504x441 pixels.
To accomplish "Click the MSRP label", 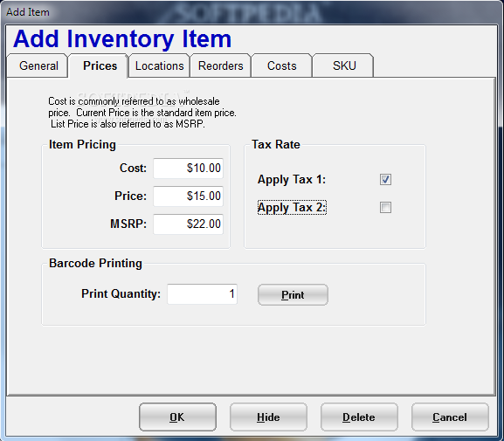I will click(128, 224).
